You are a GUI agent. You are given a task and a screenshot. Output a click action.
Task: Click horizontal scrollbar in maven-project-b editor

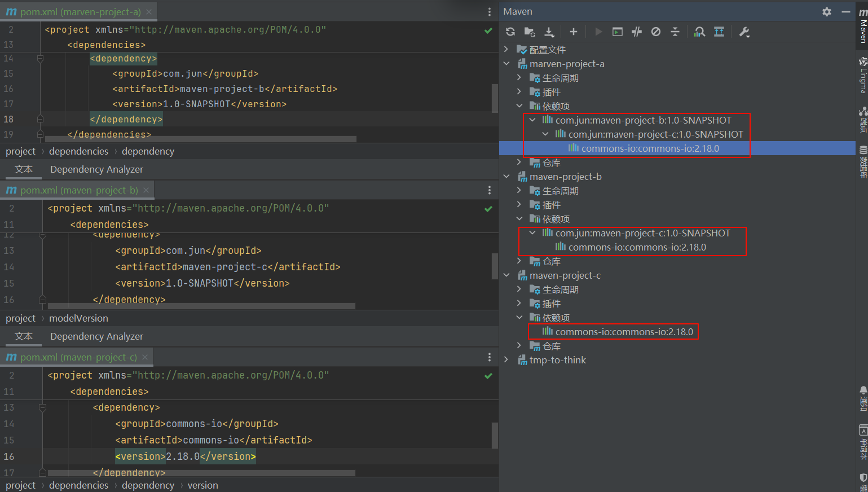[201, 306]
